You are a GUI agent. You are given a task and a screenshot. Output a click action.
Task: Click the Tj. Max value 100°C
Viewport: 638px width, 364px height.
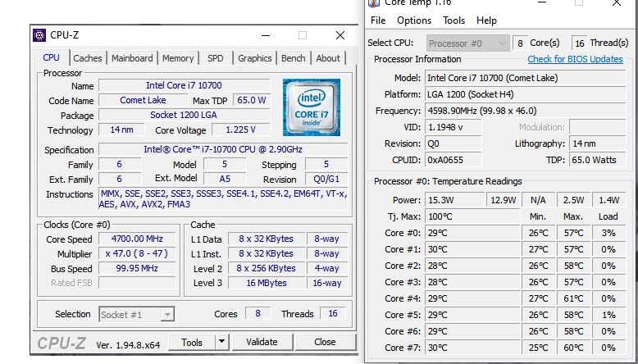[x=472, y=216]
